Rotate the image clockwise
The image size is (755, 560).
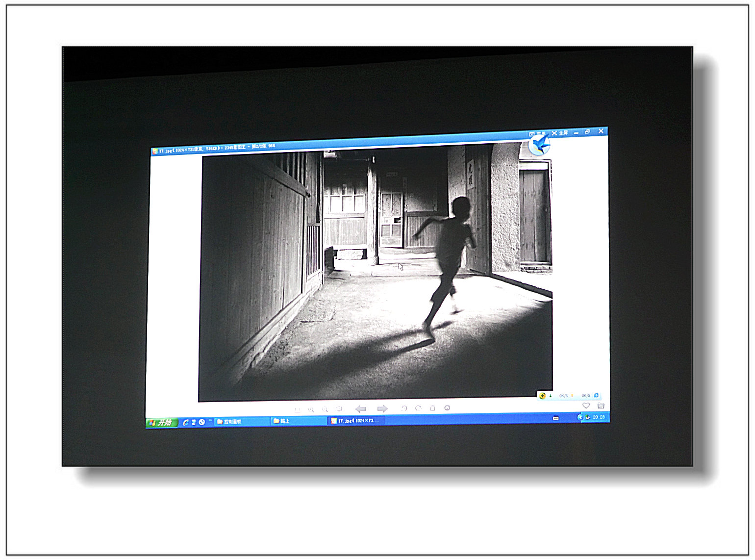(x=418, y=408)
